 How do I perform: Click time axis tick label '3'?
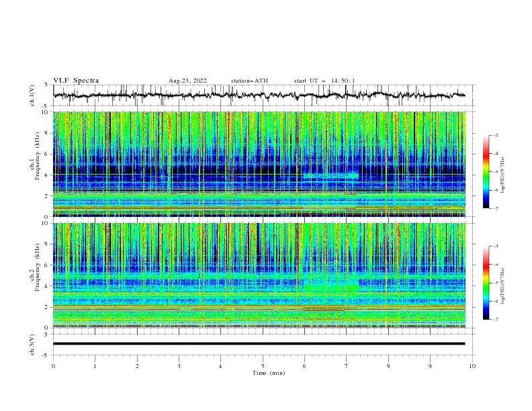click(x=179, y=366)
